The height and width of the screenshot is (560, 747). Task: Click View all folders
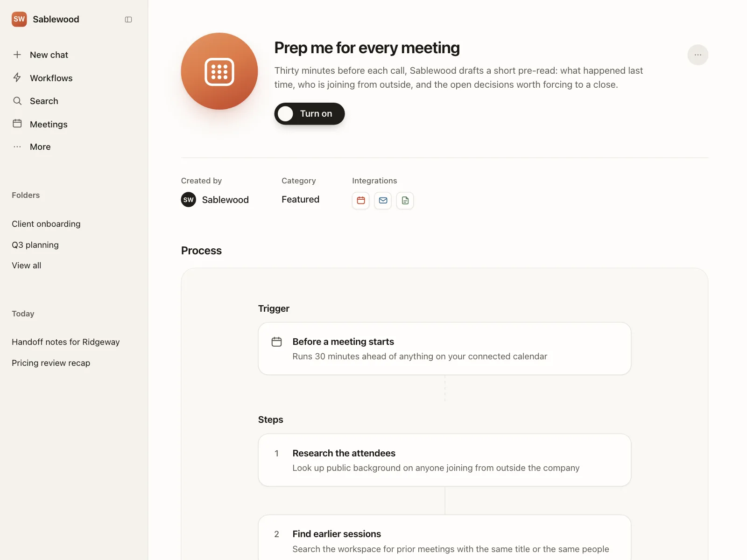[27, 266]
